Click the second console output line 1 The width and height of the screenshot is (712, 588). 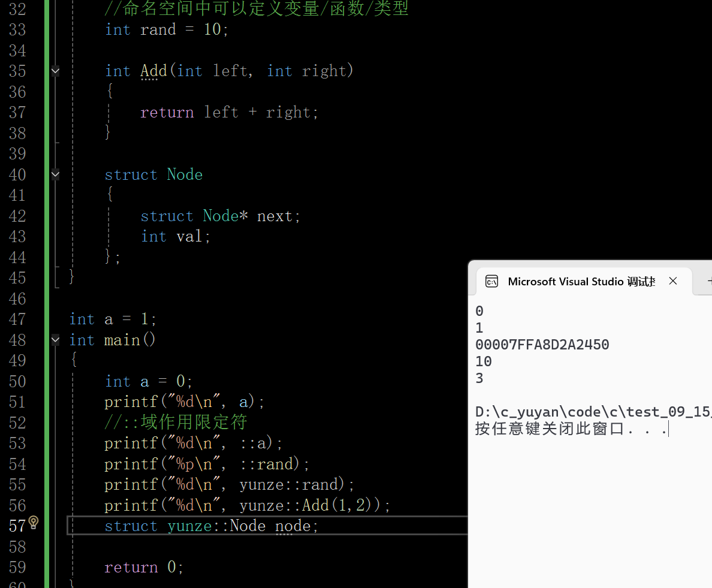click(x=479, y=328)
